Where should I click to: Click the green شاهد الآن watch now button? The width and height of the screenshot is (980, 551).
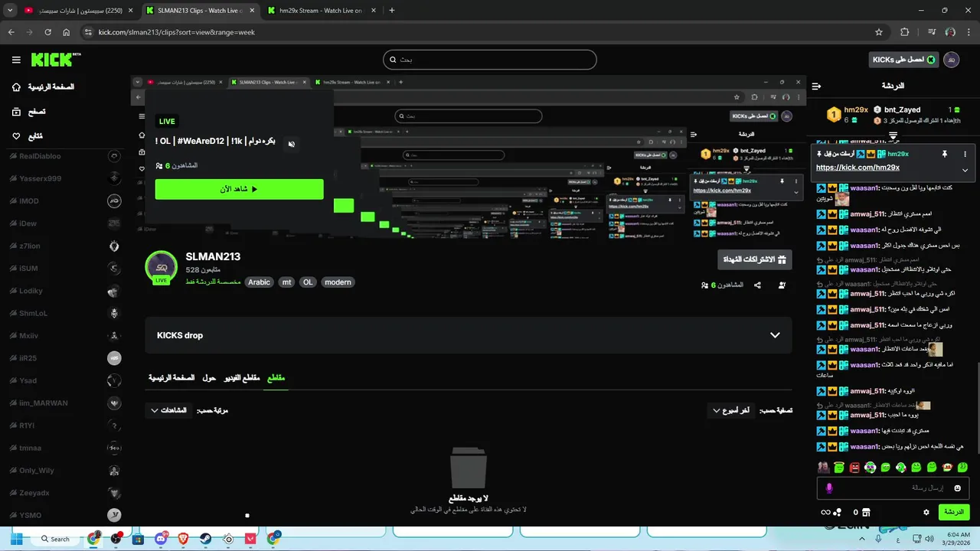pyautogui.click(x=239, y=189)
